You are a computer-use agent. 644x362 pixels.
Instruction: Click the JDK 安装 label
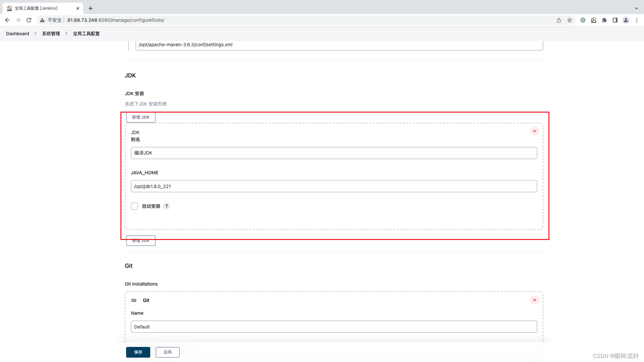pyautogui.click(x=134, y=94)
